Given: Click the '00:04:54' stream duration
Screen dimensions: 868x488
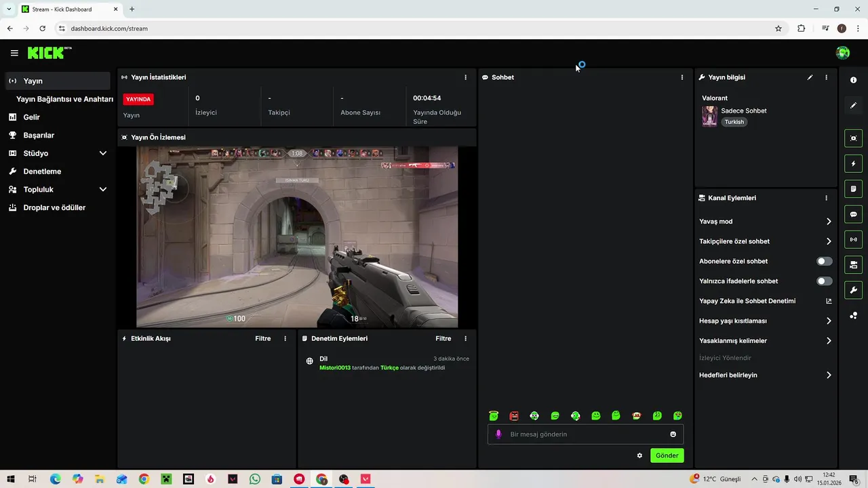Looking at the screenshot, I should (x=427, y=98).
